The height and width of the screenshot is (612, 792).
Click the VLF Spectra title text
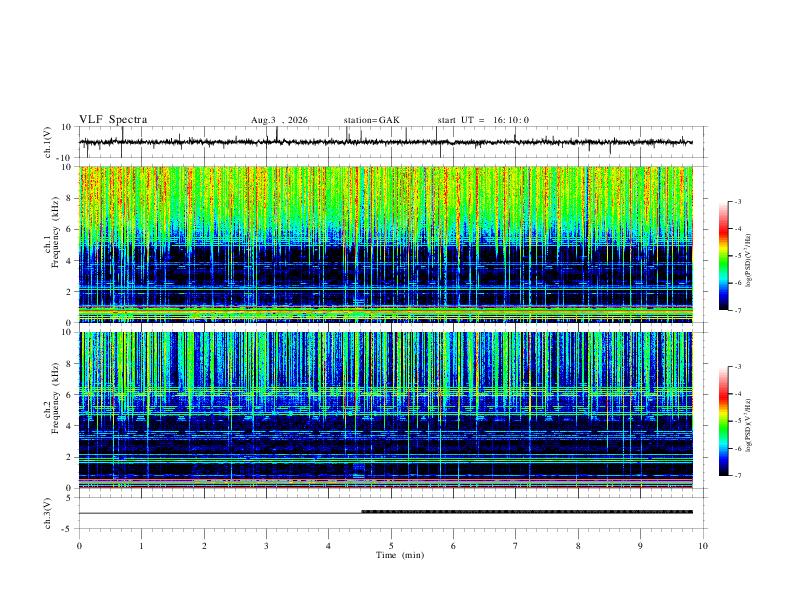click(113, 120)
